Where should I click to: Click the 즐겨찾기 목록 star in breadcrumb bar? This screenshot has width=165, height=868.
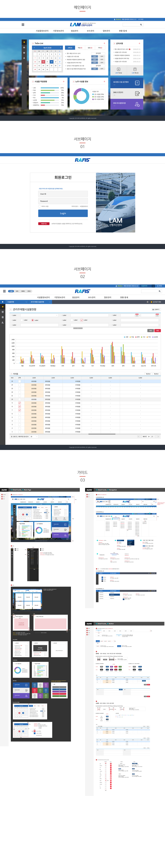151,302
